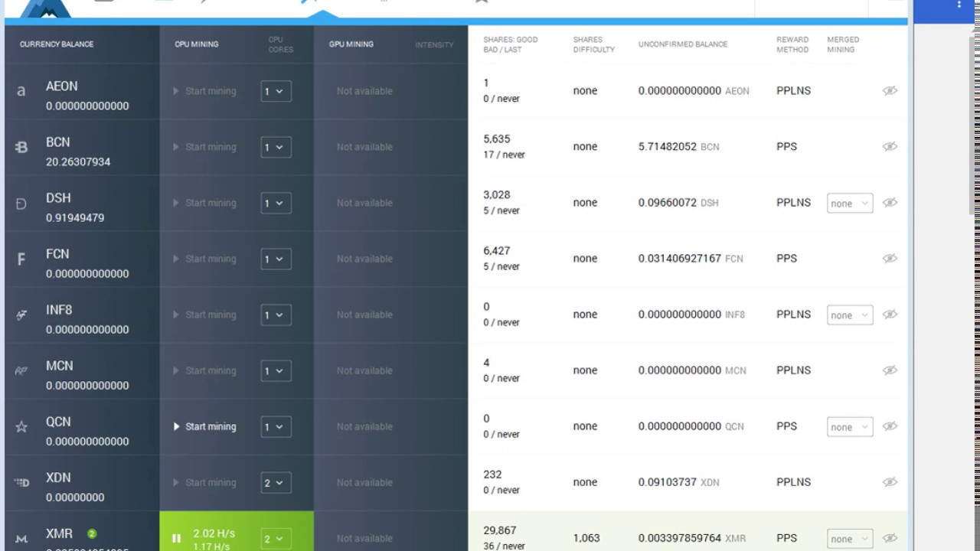The width and height of the screenshot is (980, 551).
Task: Click the BCN Bytecoin currency icon
Action: [x=21, y=147]
